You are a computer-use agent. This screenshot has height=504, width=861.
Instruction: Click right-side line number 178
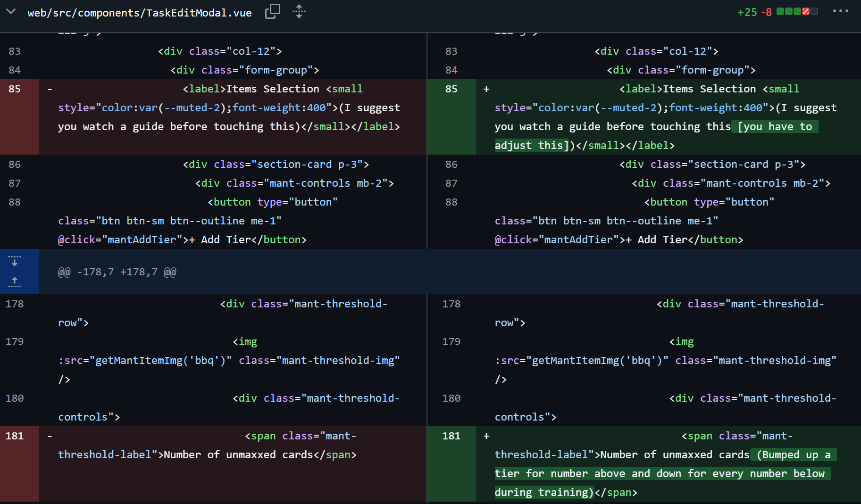[x=451, y=304]
